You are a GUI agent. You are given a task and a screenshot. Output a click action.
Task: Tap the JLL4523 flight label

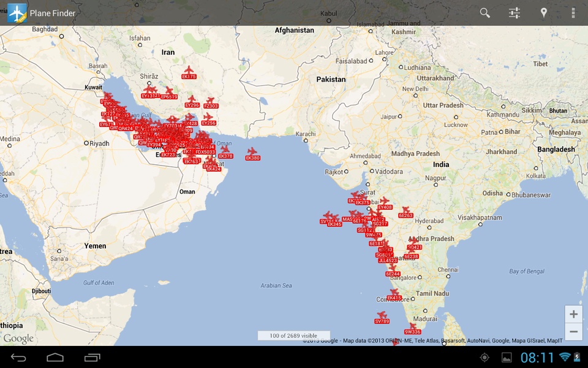[x=388, y=260]
